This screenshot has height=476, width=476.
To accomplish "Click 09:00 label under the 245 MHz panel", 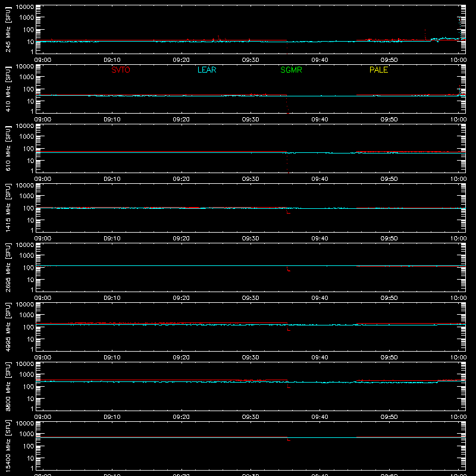I will 43,60.
